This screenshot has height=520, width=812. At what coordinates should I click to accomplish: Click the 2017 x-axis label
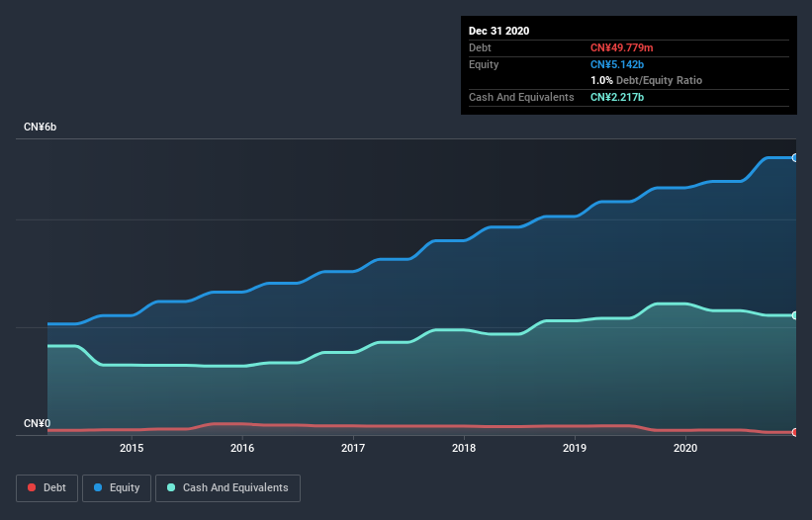tap(353, 448)
